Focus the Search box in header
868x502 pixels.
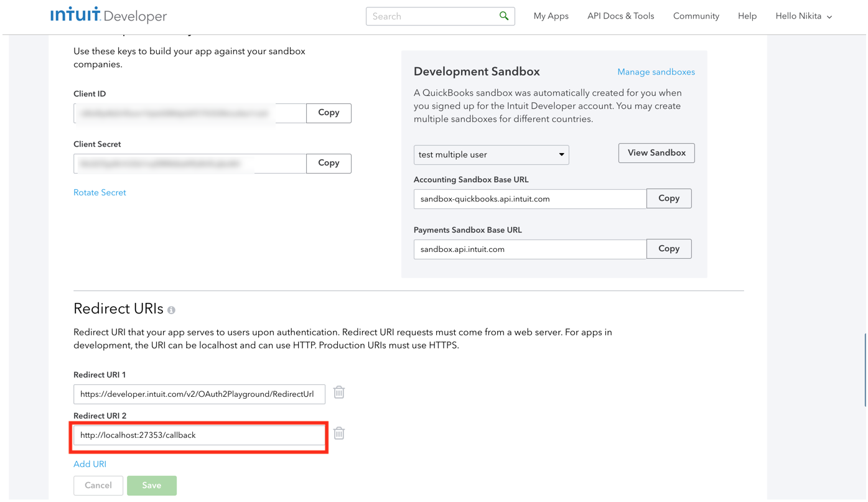pos(440,16)
